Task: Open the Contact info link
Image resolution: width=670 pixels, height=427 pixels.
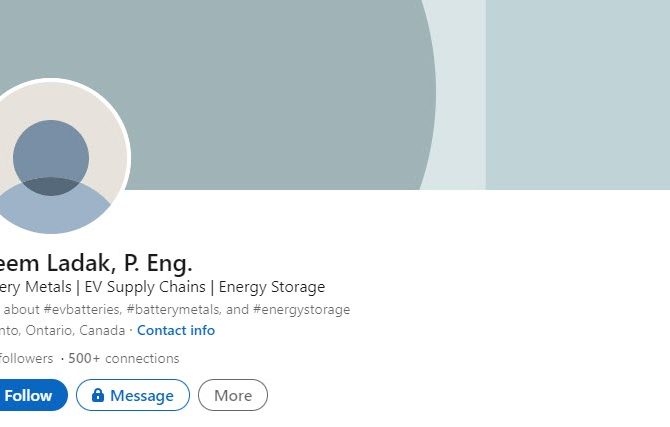Action: [176, 330]
